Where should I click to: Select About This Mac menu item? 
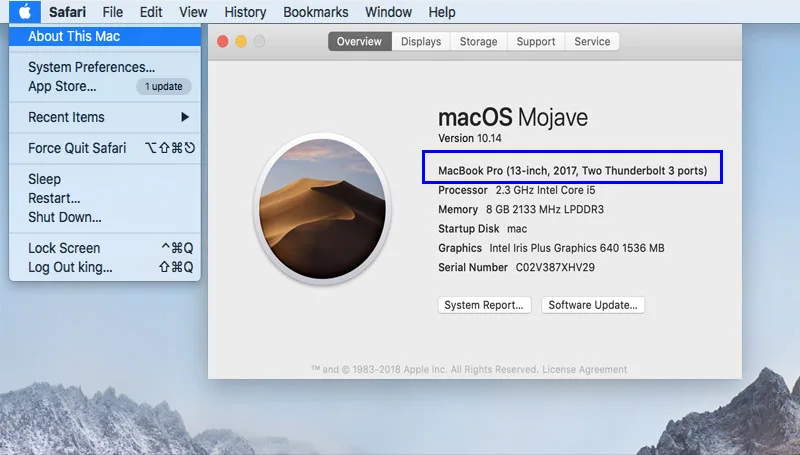pos(74,36)
